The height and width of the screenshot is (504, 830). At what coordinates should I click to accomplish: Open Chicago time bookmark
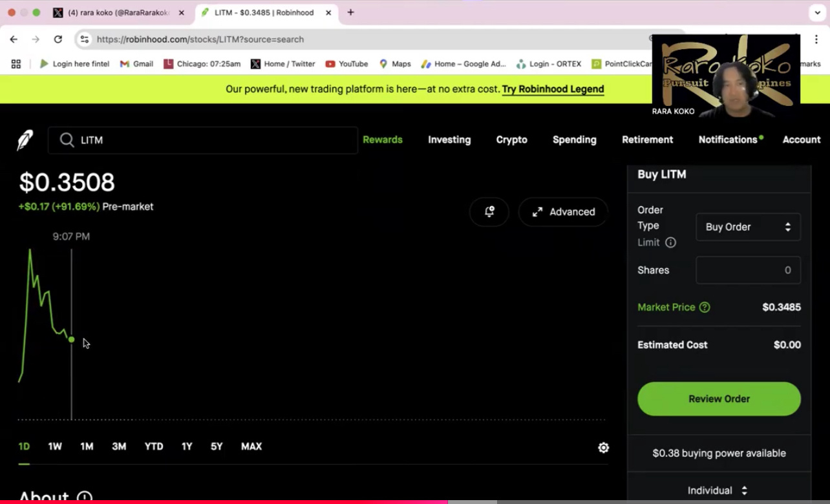202,64
